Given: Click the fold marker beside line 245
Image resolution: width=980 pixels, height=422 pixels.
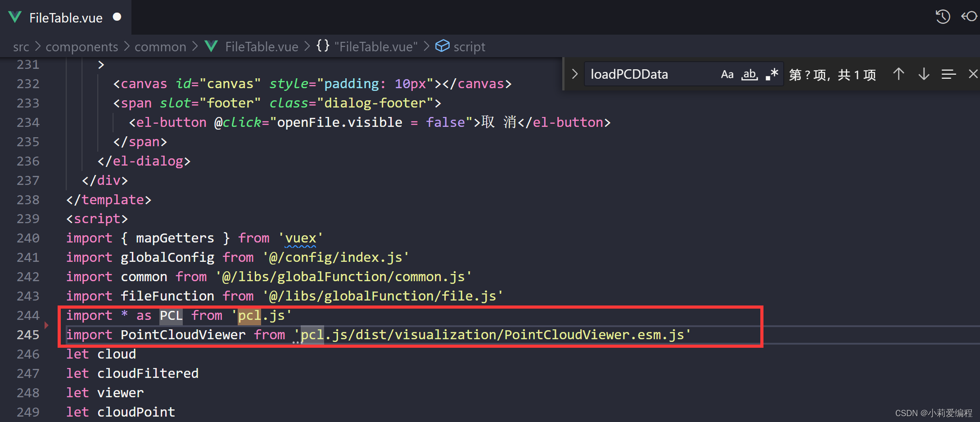Looking at the screenshot, I should 46,325.
